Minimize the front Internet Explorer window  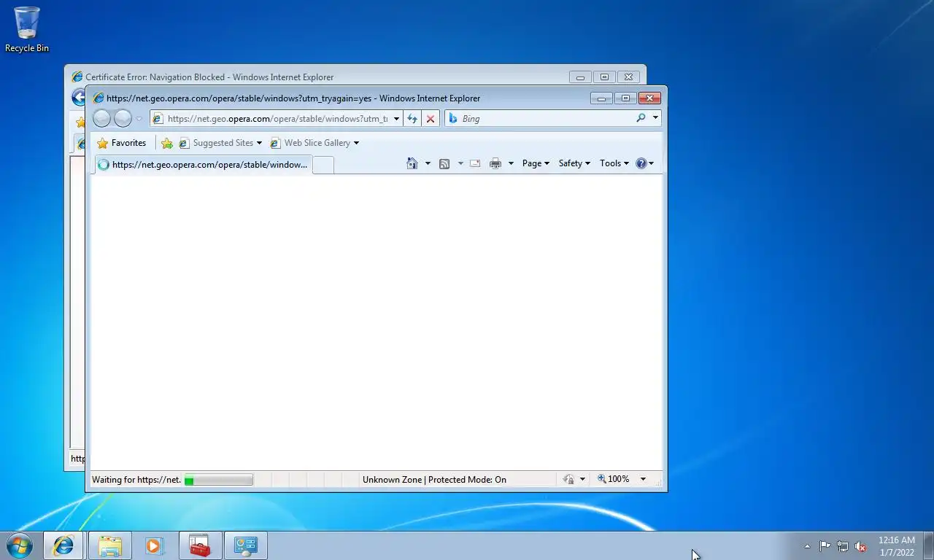[x=601, y=98]
